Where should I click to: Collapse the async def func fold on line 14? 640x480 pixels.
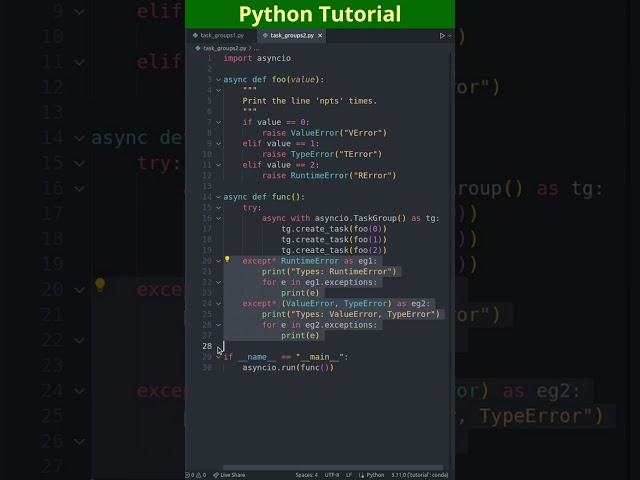pos(218,197)
